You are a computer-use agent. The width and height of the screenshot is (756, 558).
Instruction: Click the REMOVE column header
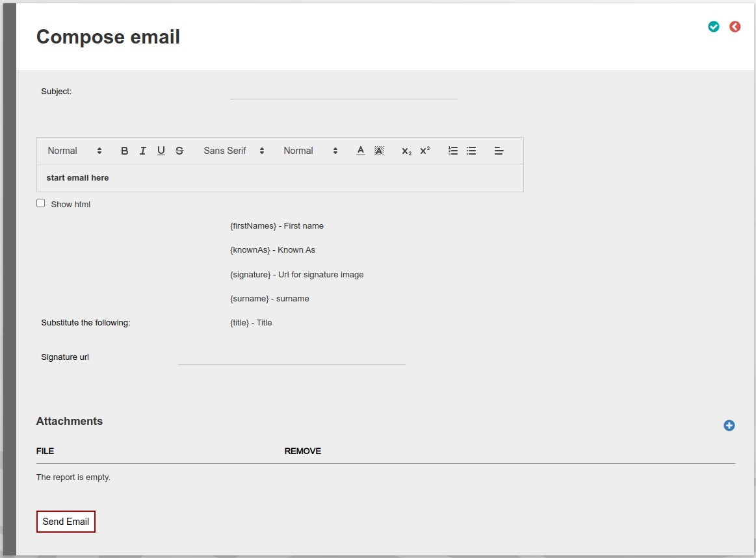point(303,451)
